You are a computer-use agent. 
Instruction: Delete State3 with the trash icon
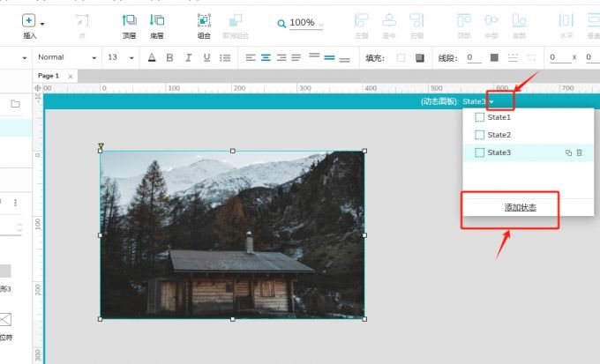click(580, 152)
